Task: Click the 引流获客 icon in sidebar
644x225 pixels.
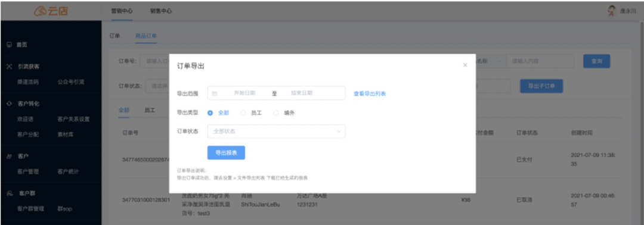Action: click(x=9, y=67)
